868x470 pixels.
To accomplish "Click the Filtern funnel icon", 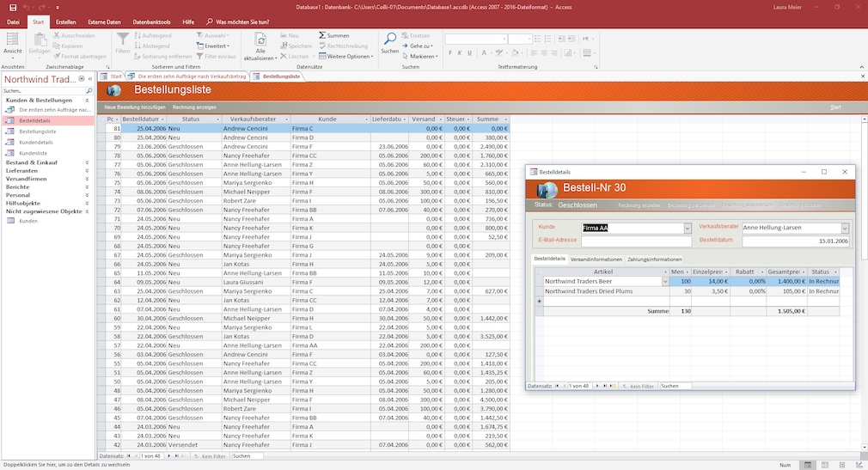I will [123, 40].
